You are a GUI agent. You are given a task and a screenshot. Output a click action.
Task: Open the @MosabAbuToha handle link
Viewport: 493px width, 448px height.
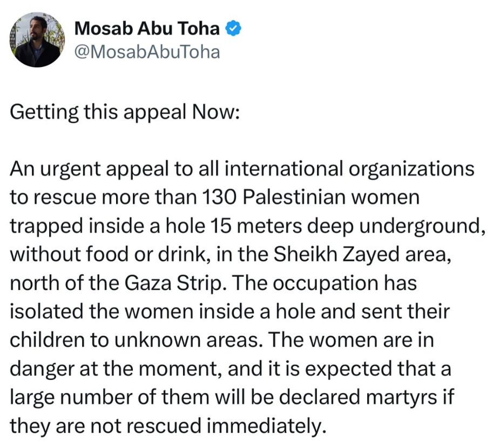coord(146,52)
